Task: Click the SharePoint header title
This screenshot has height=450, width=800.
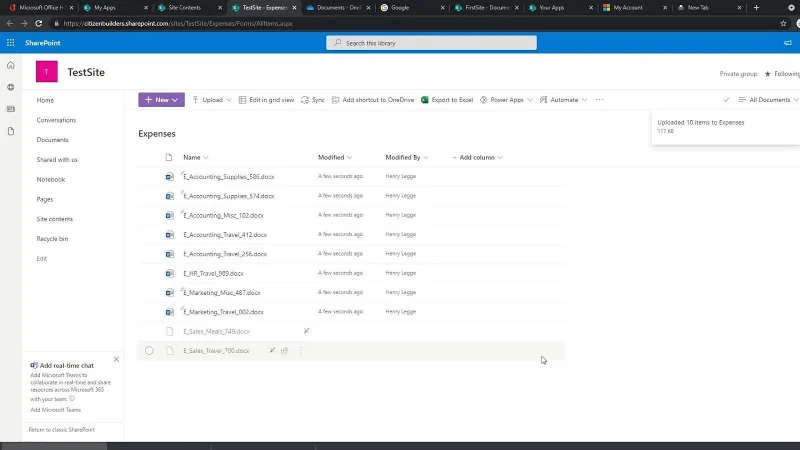Action: point(43,43)
